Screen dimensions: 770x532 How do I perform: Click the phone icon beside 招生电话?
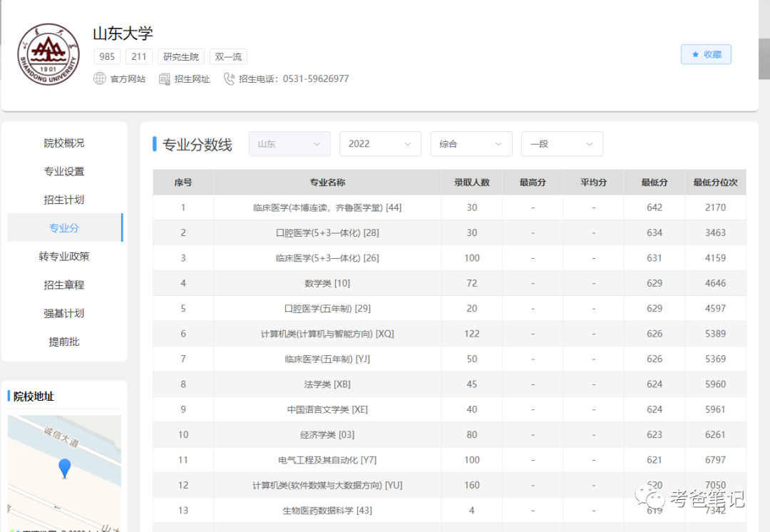tap(229, 78)
